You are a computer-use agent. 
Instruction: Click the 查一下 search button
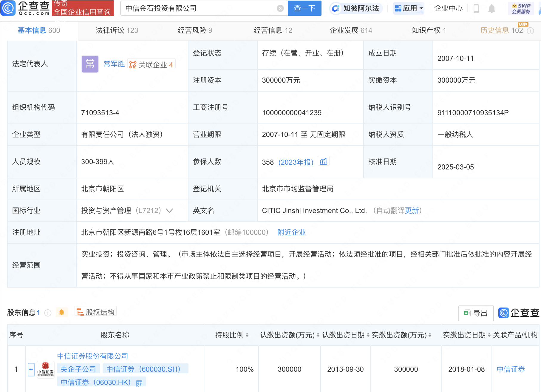(304, 8)
